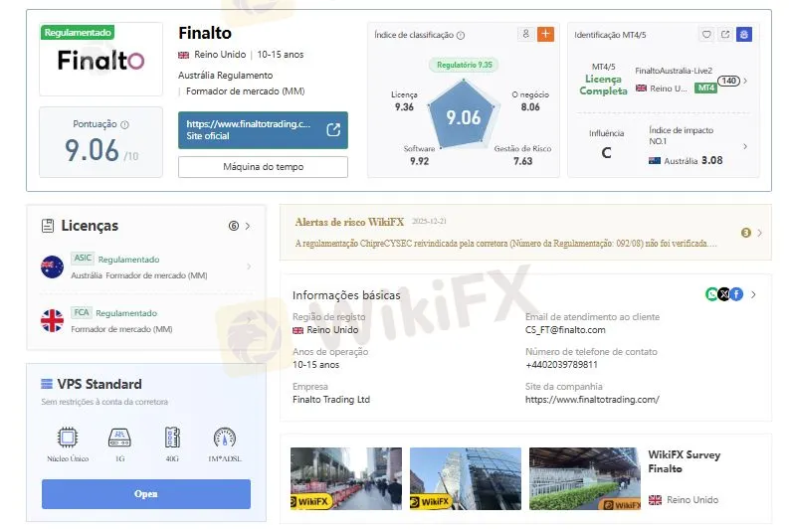This screenshot has width=789, height=532.
Task: Open the FCA Regulamentado license entry
Action: [146, 320]
